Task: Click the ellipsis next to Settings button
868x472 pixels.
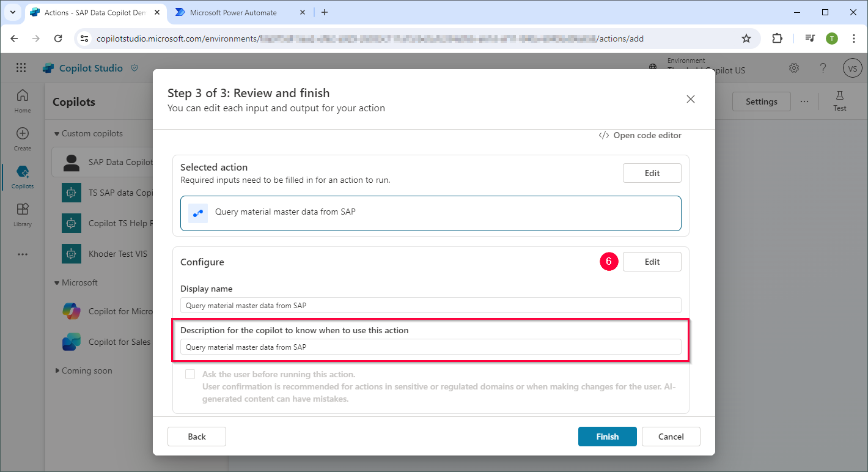Action: [x=804, y=101]
